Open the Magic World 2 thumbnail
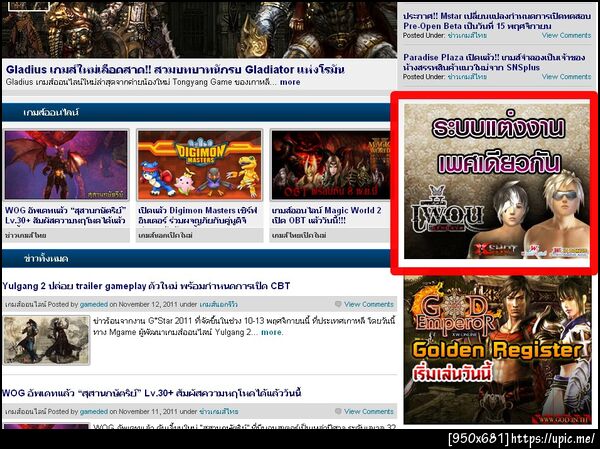Viewport: 600px width, 449px height. (x=331, y=165)
